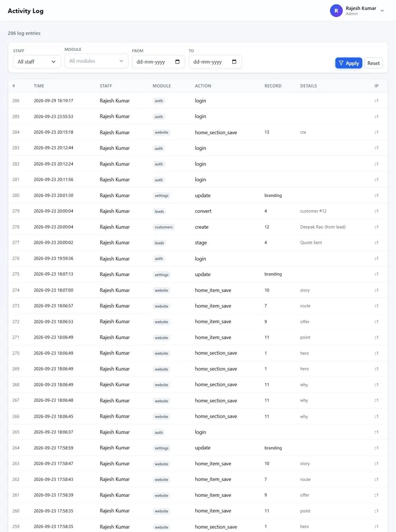Click the RECORD column header
396x532 pixels.
273,86
